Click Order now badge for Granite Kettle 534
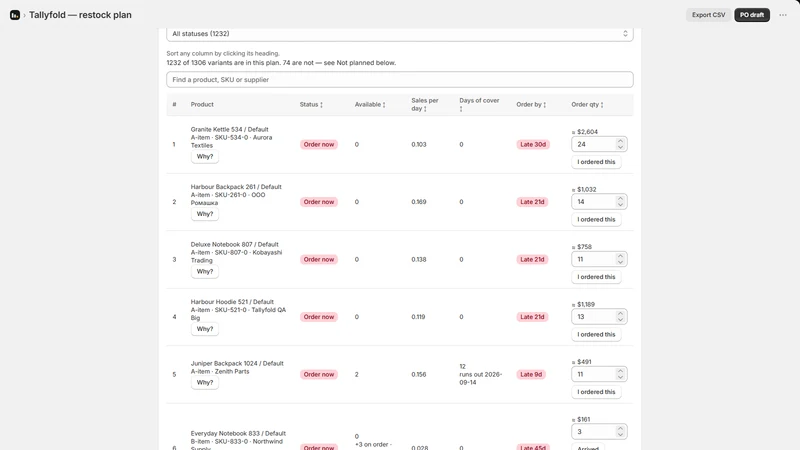 coord(319,145)
